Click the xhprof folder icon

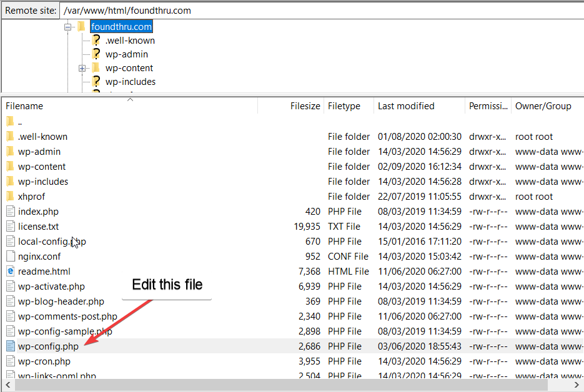(10, 196)
